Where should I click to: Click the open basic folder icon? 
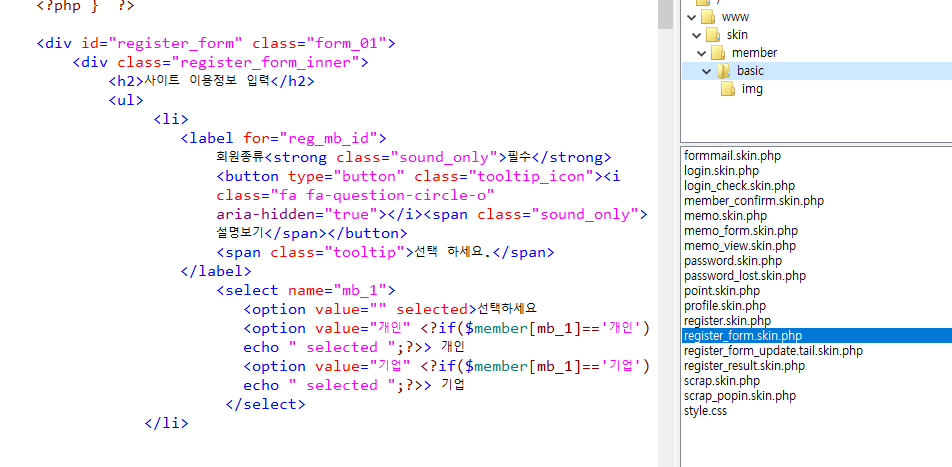coord(722,71)
